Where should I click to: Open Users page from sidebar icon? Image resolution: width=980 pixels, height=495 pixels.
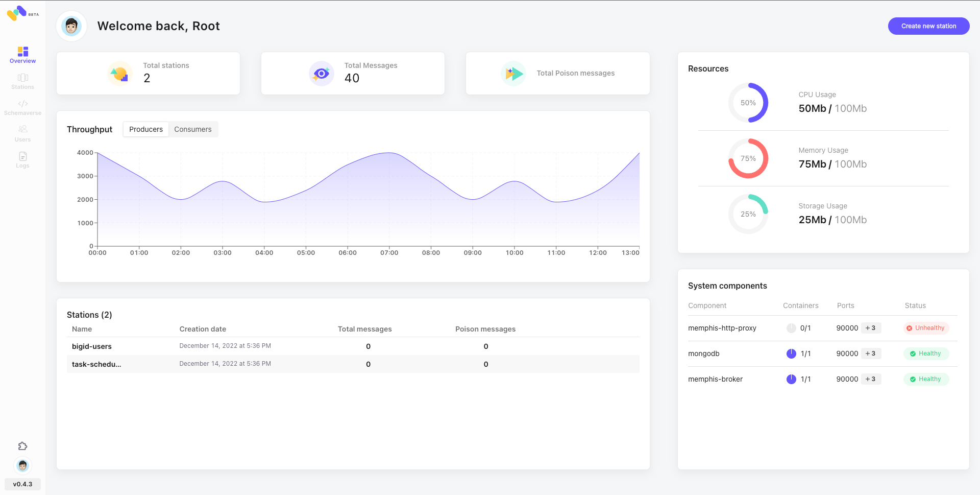(22, 130)
